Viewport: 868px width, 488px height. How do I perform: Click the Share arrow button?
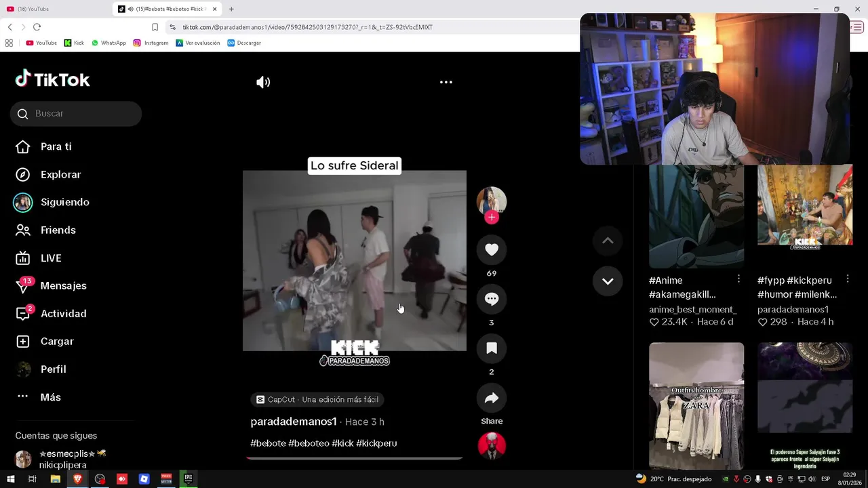[x=492, y=398]
